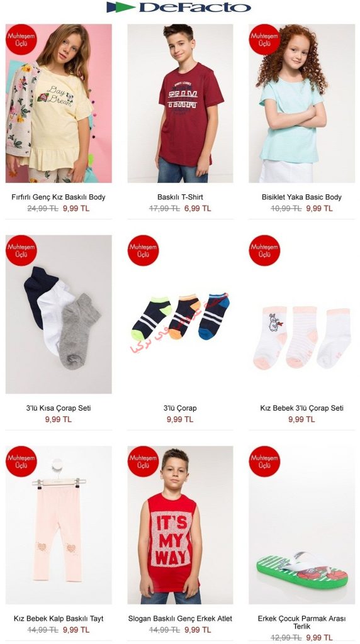Image resolution: width=360 pixels, height=644 pixels.
Task: Open the green flip-flop slipper image
Action: point(301,525)
